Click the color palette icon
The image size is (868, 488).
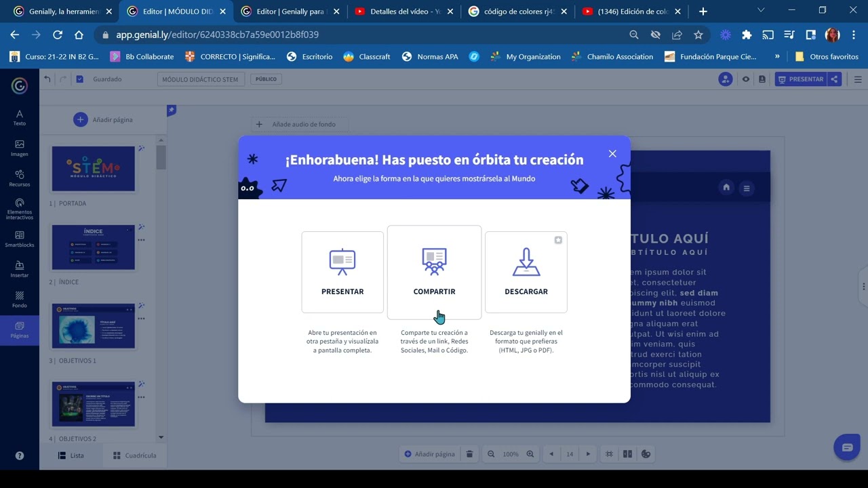point(646,454)
